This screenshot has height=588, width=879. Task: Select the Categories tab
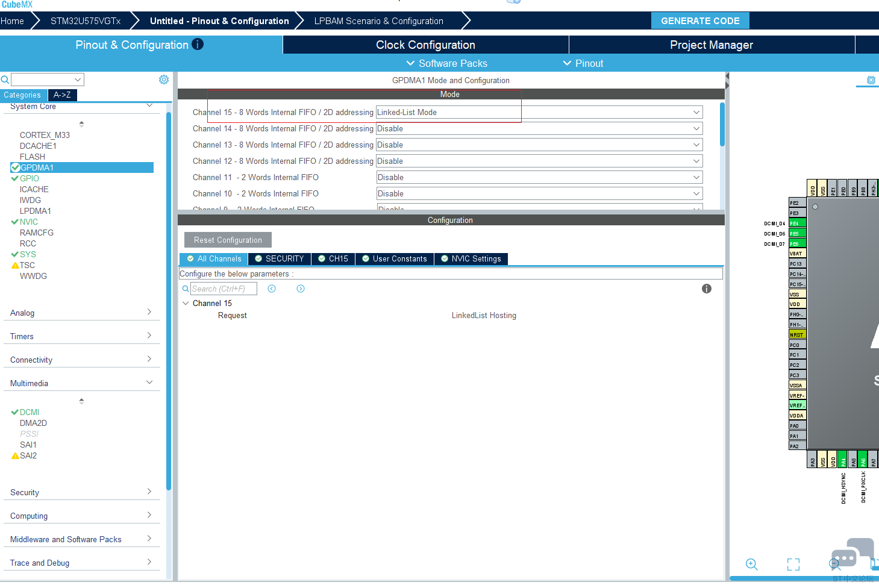[x=22, y=95]
